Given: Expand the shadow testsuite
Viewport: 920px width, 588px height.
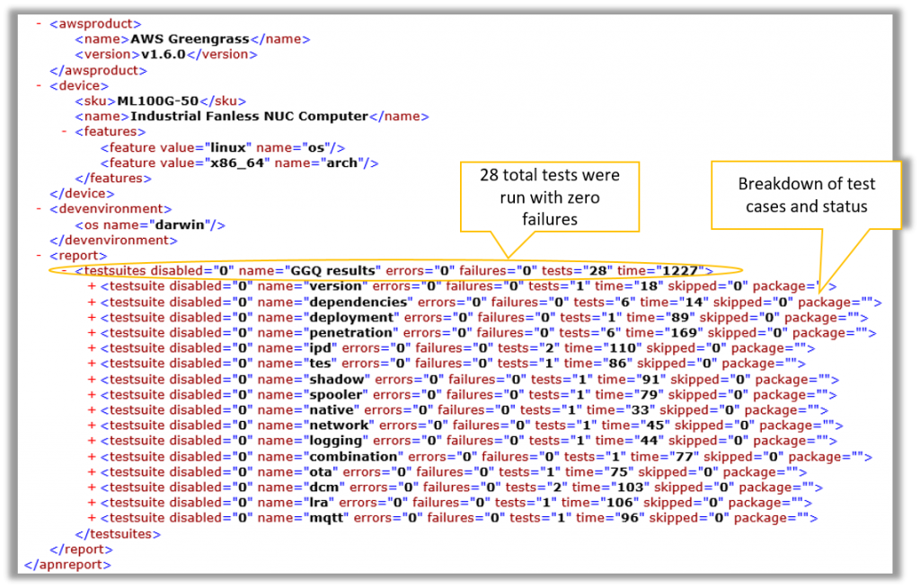Looking at the screenshot, I should coord(92,380).
